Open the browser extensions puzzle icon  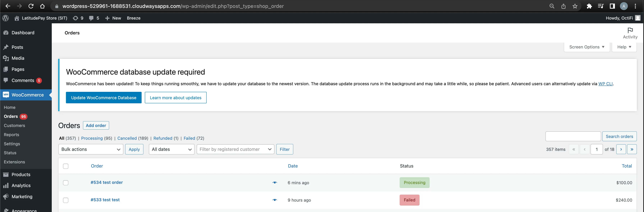point(589,6)
